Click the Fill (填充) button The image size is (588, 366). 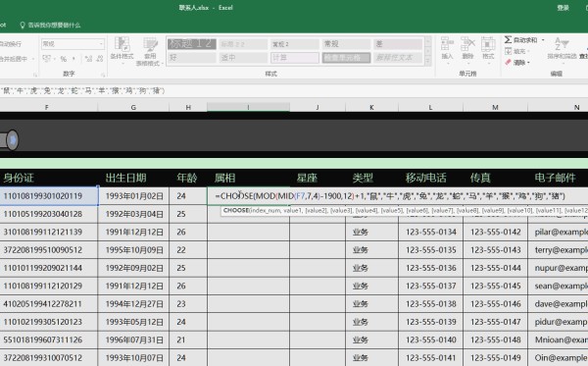coord(516,51)
